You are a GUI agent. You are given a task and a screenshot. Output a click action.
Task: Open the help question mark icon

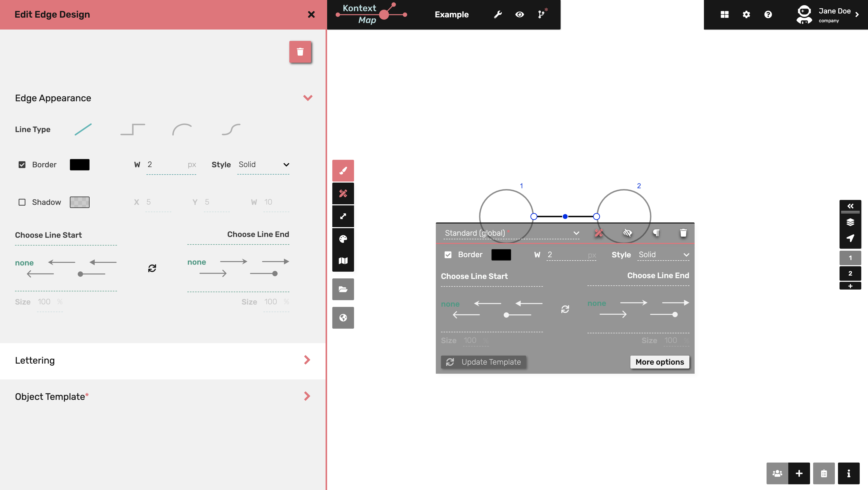click(x=768, y=15)
